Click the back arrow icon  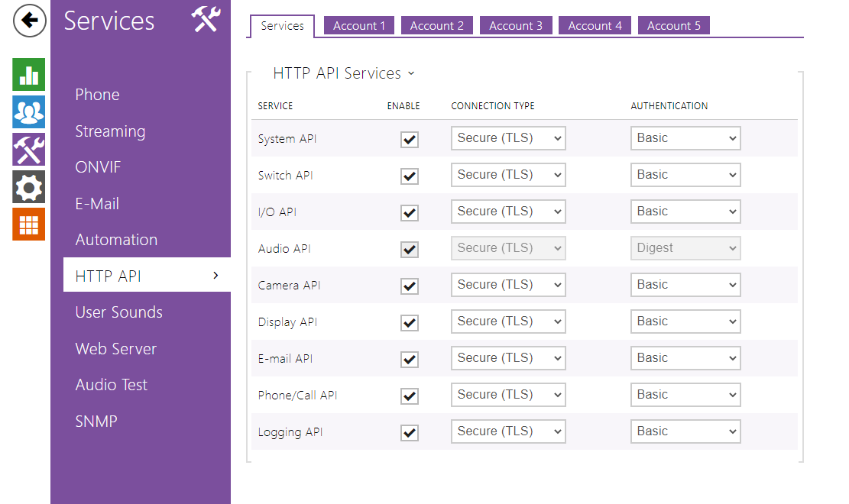(29, 21)
